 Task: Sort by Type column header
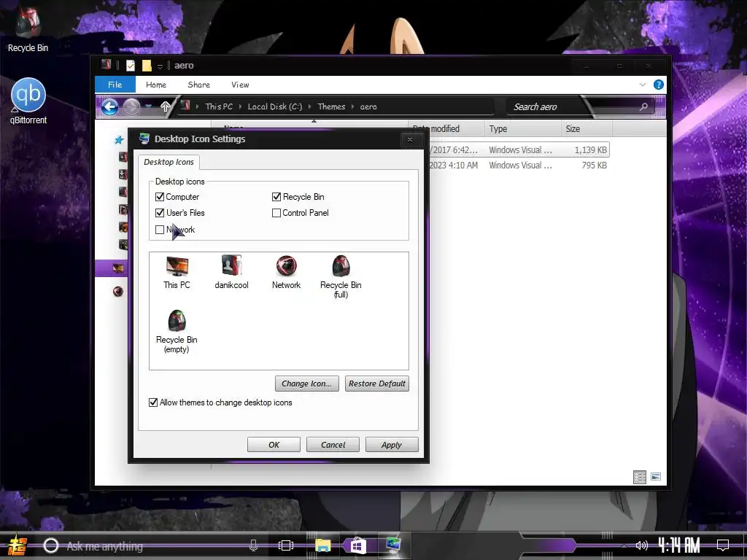(522, 128)
